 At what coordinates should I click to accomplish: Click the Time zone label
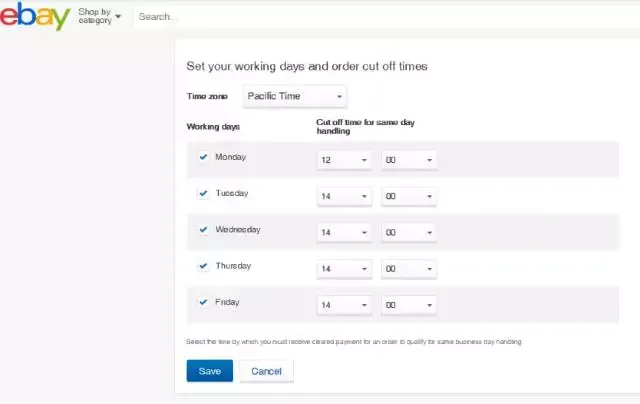point(207,96)
